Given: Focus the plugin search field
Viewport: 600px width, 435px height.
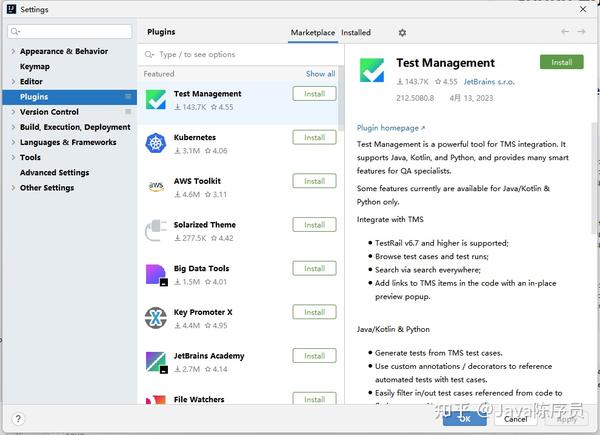Looking at the screenshot, I should (241, 55).
